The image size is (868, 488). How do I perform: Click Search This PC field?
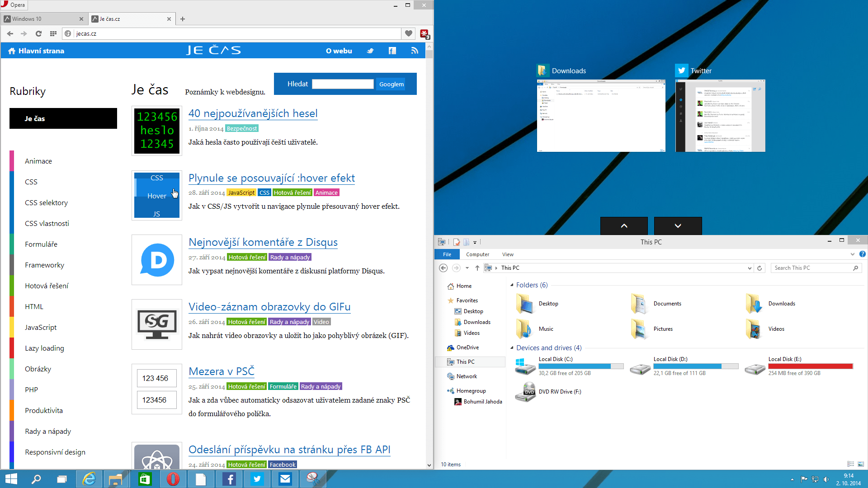pyautogui.click(x=816, y=268)
